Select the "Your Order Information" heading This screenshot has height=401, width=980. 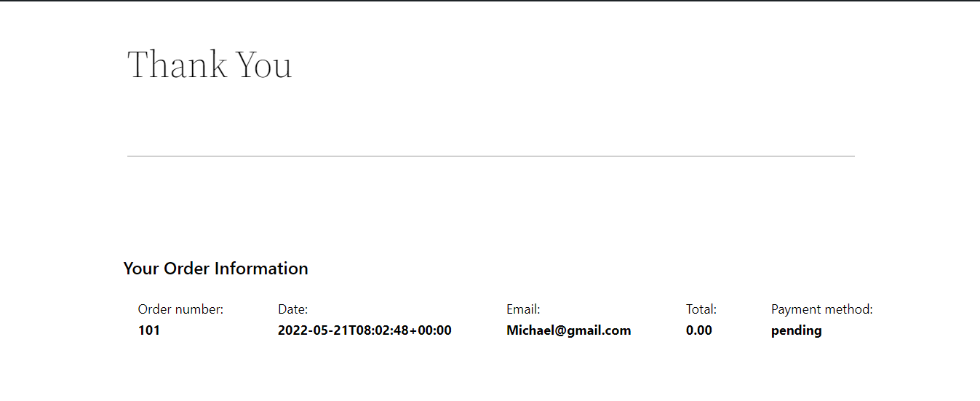click(215, 269)
